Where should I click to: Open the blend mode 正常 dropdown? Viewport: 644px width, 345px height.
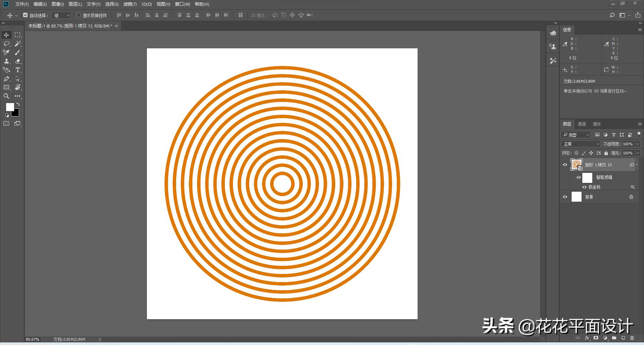pos(581,144)
